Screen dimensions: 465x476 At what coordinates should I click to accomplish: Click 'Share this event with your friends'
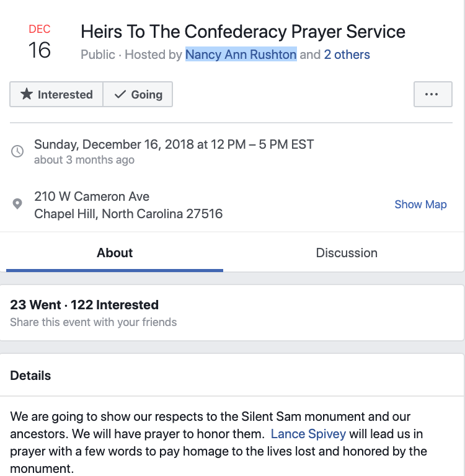[x=93, y=322]
